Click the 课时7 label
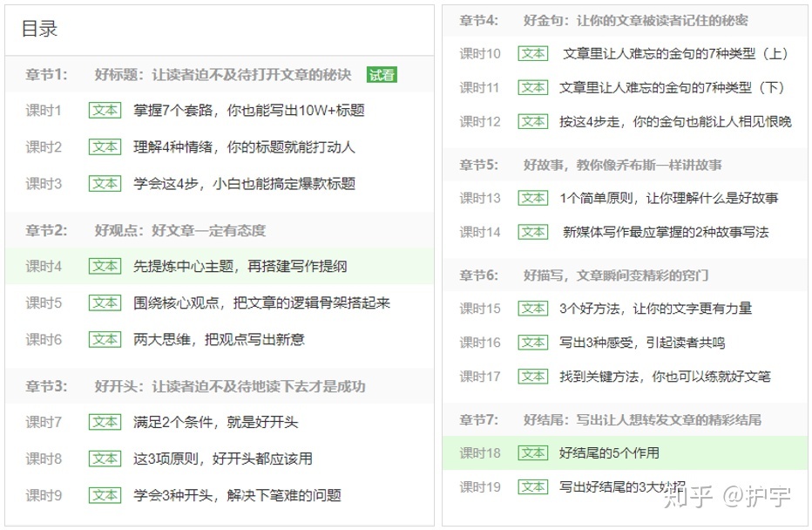This screenshot has height=530, width=812. [44, 422]
